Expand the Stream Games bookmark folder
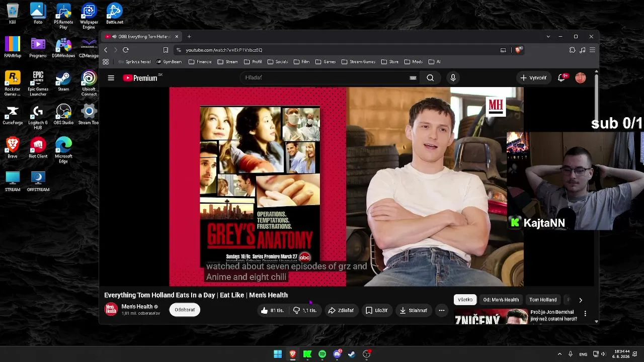The height and width of the screenshot is (362, 644). click(x=359, y=62)
